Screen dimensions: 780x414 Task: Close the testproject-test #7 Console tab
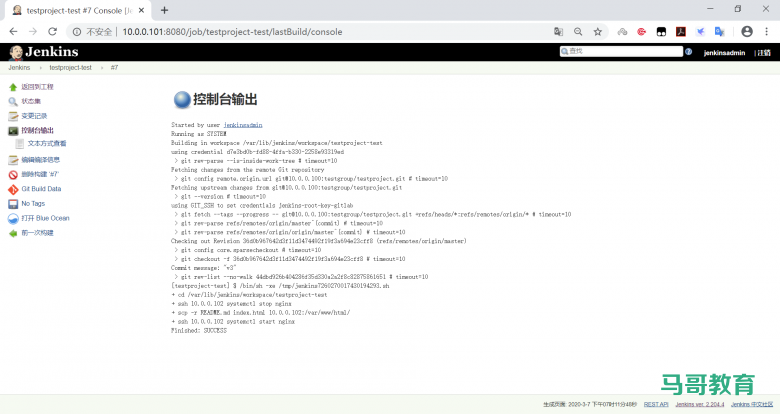141,10
